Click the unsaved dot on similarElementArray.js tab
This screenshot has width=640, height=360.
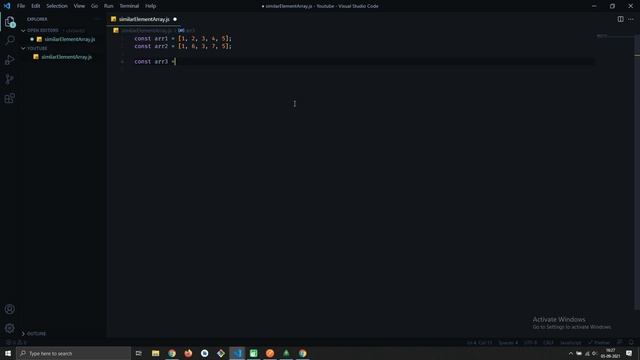pos(175,19)
